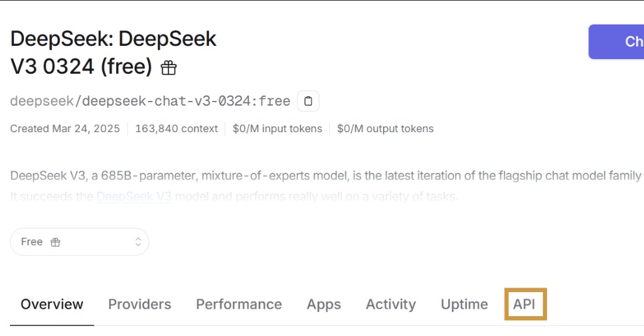Click the 163,840 context label
This screenshot has width=644, height=336.
tap(176, 129)
